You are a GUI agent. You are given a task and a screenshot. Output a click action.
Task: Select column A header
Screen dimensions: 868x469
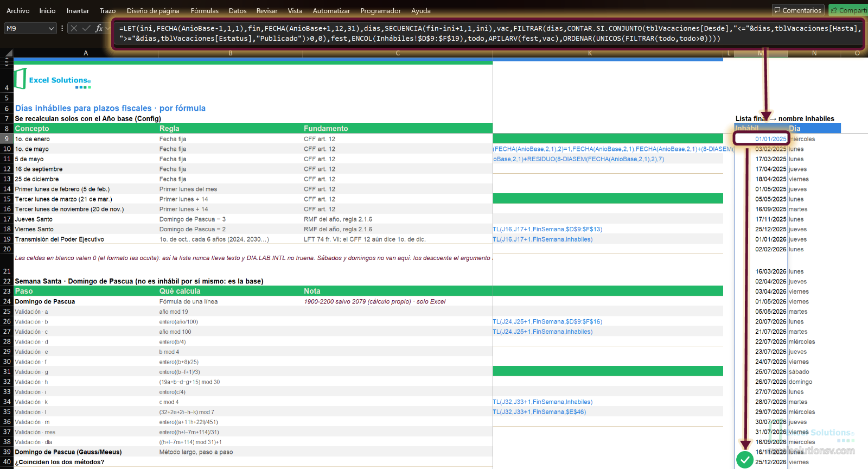point(86,53)
